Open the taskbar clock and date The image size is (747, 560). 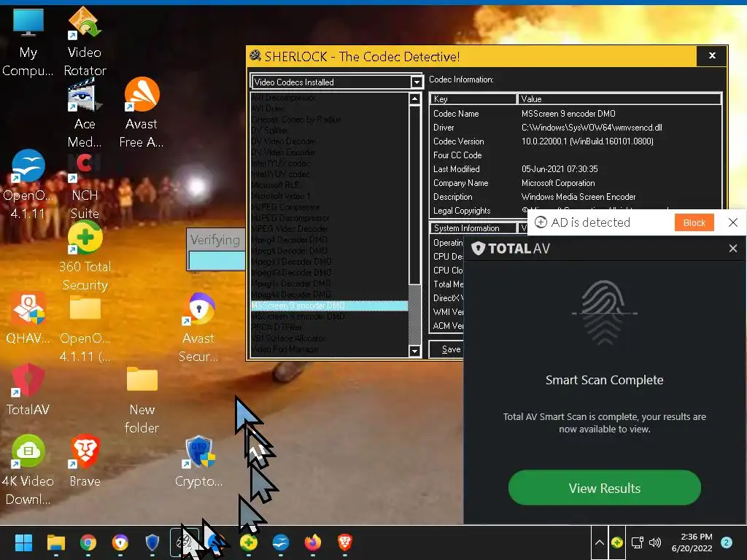(692, 542)
